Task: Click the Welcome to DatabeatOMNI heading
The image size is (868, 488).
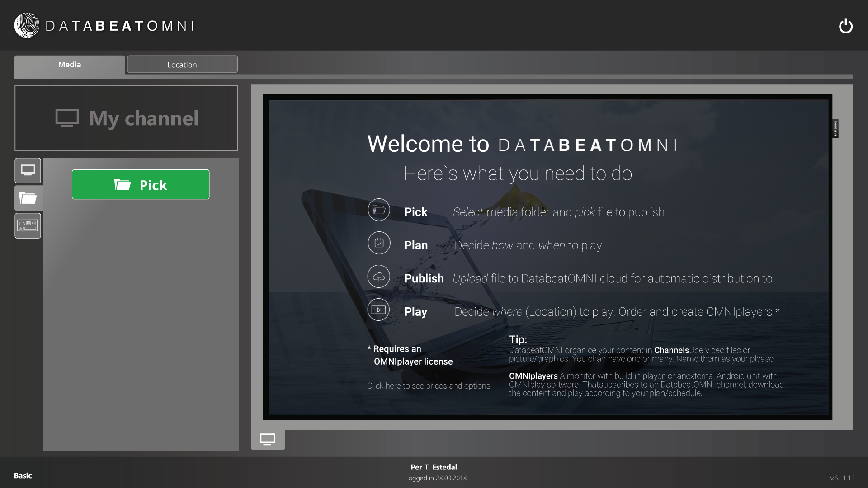Action: (523, 144)
